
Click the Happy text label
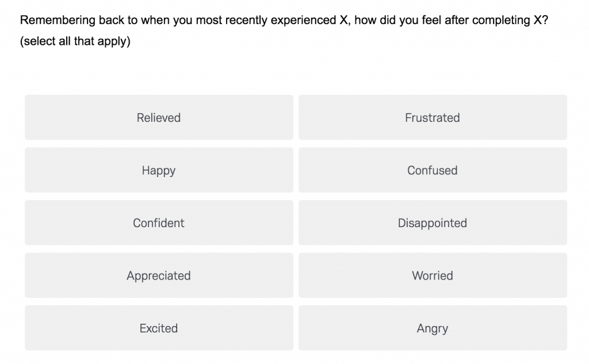159,171
